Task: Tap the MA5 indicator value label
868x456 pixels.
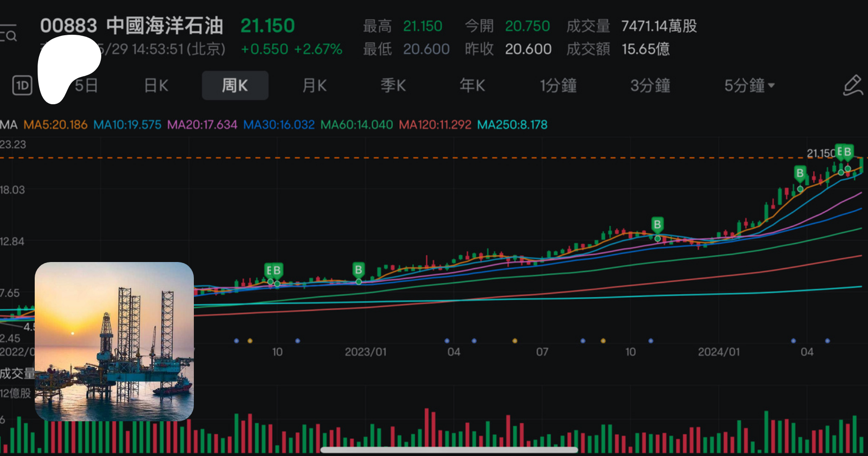Action: [x=55, y=125]
